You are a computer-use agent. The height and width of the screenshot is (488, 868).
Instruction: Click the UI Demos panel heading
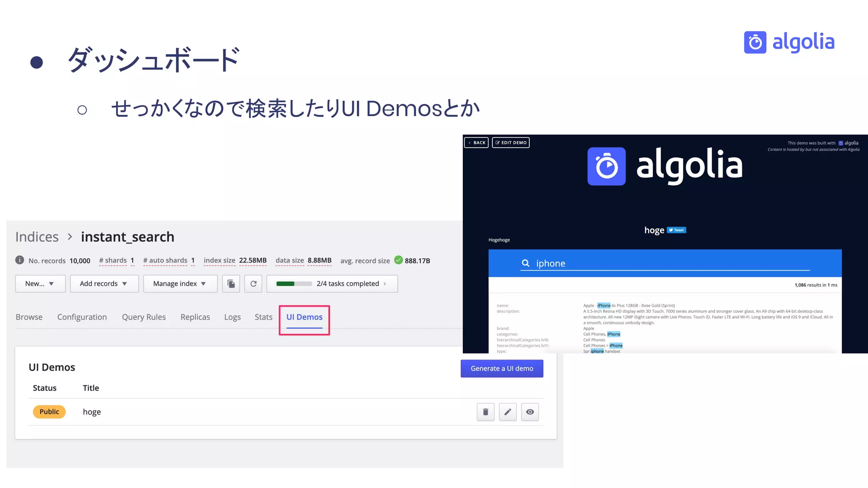tap(52, 367)
